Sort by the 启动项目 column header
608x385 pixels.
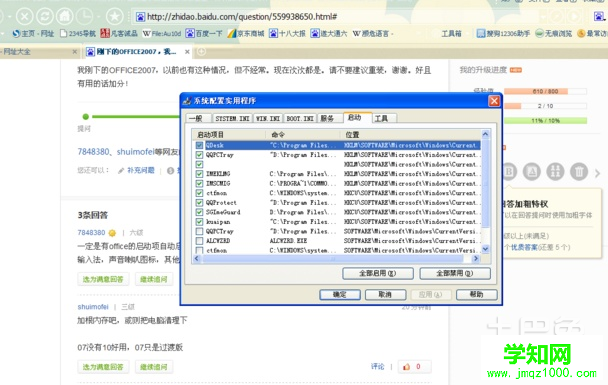pyautogui.click(x=229, y=135)
